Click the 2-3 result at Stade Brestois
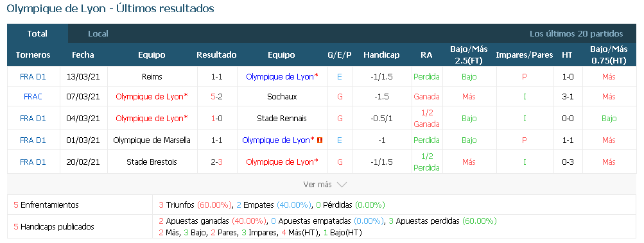The height and width of the screenshot is (243, 644). coord(216,162)
